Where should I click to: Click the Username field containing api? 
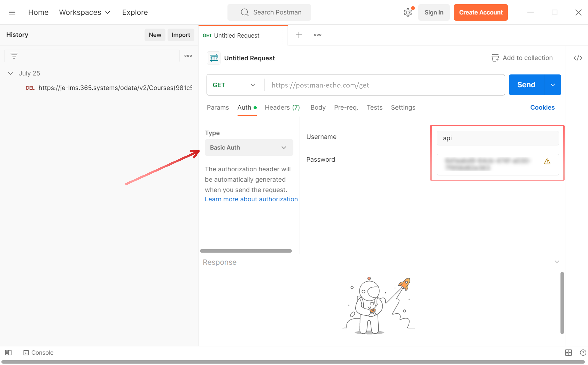tap(498, 138)
